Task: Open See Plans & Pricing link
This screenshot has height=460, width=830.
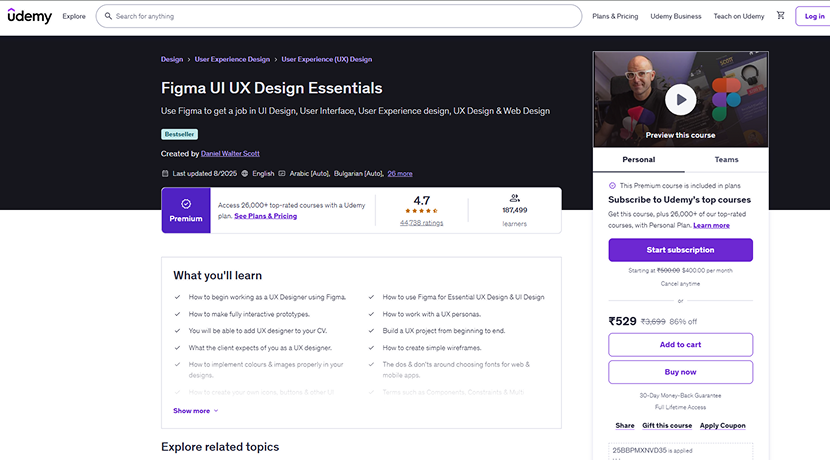Action: (265, 216)
